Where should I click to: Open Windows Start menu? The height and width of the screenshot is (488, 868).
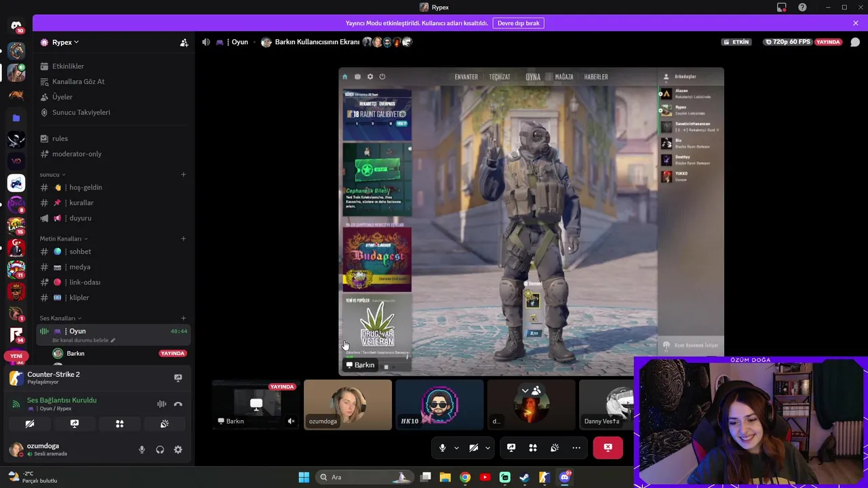(304, 477)
